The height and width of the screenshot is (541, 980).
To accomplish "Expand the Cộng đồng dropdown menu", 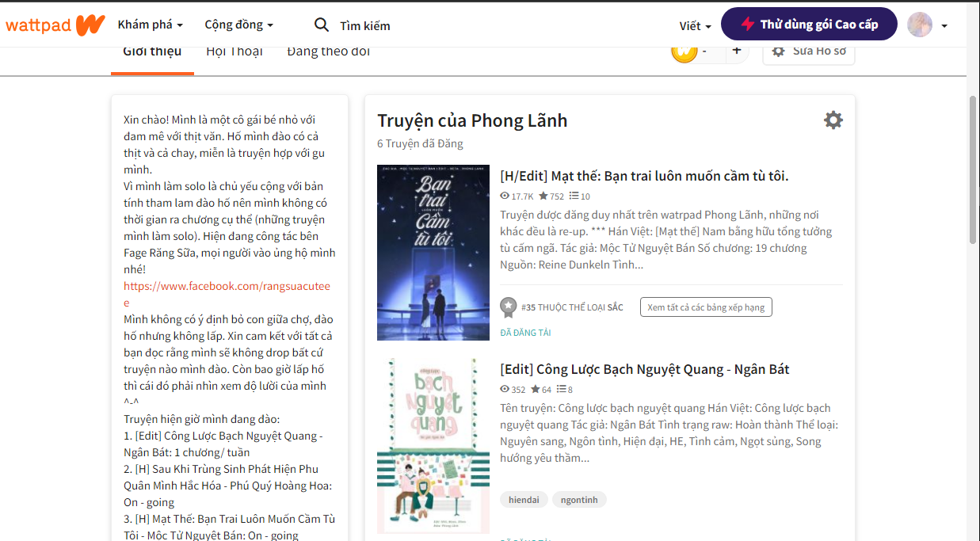I will coord(238,25).
